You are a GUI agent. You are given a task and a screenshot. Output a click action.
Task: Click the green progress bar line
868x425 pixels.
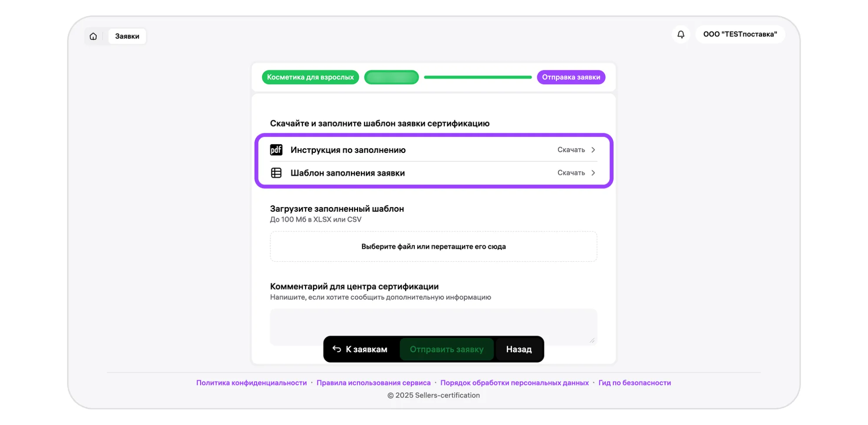pyautogui.click(x=478, y=77)
